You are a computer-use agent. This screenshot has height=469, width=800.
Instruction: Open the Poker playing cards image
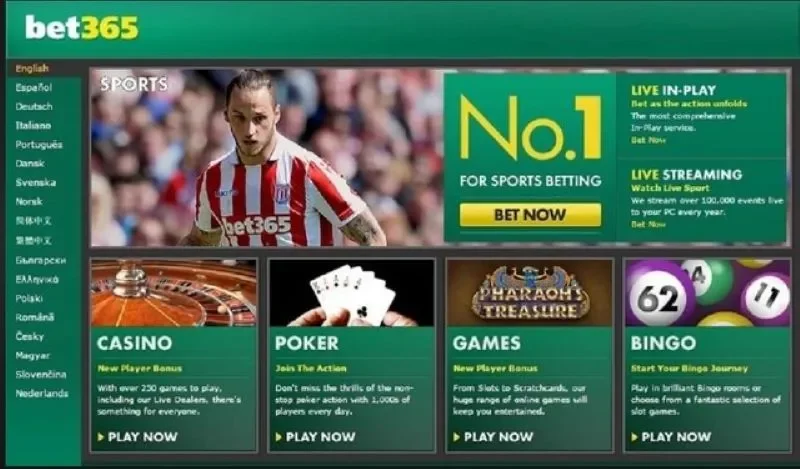(352, 292)
